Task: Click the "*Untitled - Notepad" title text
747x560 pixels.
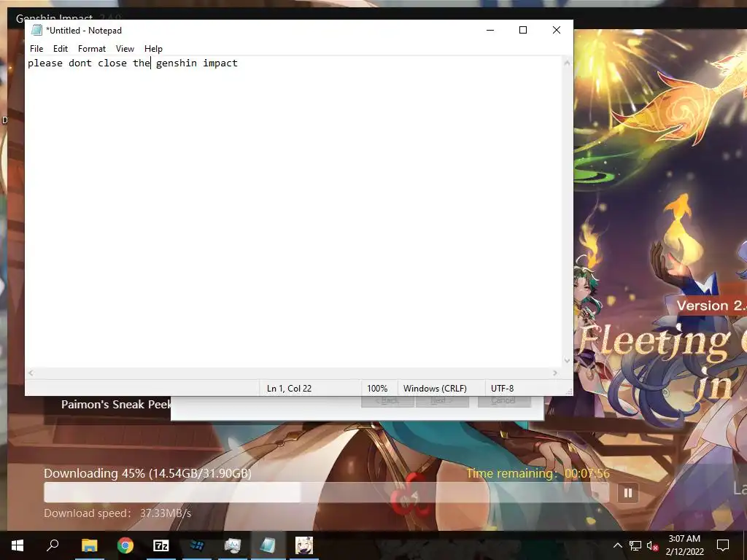Action: point(84,31)
